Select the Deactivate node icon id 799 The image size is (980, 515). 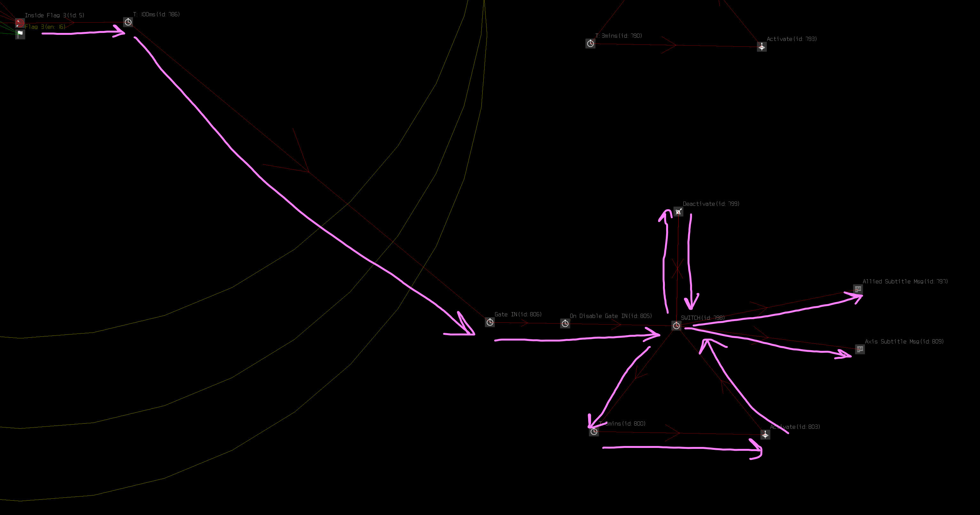click(678, 211)
